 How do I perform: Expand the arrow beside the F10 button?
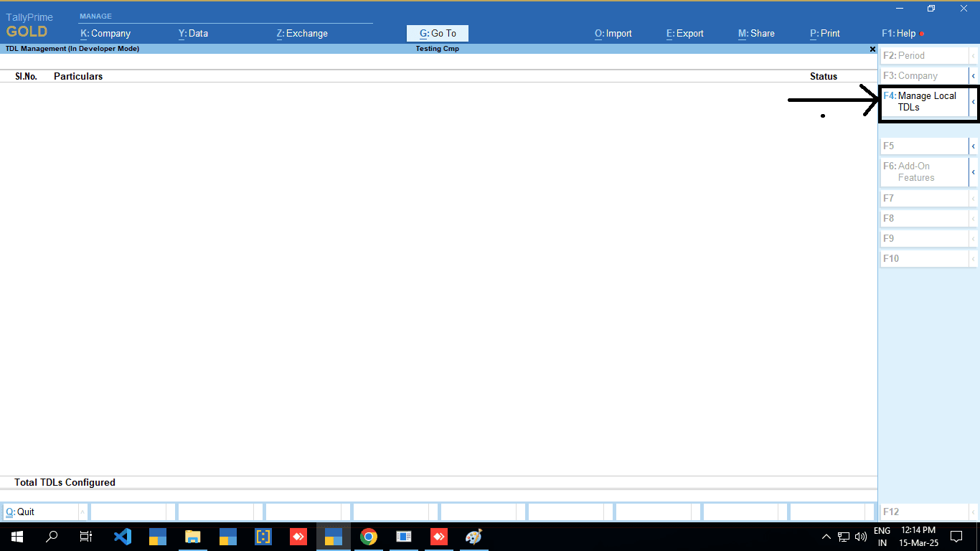974,258
